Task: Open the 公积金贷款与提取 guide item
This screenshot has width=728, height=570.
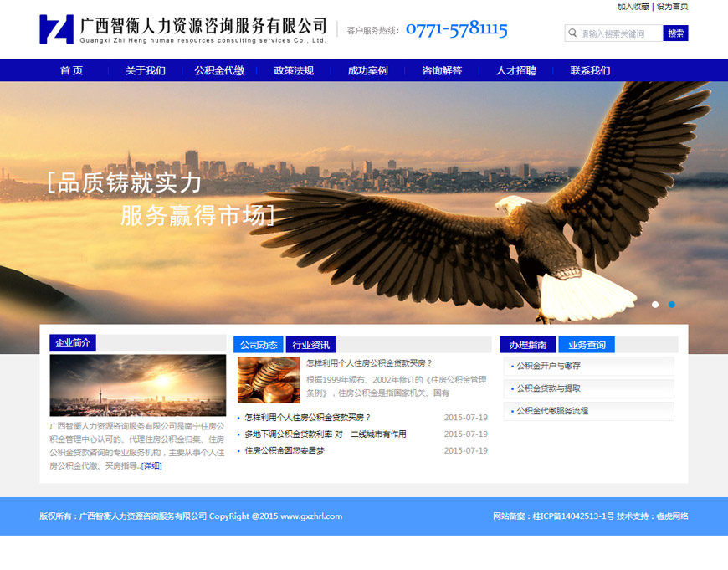Action: click(x=548, y=389)
